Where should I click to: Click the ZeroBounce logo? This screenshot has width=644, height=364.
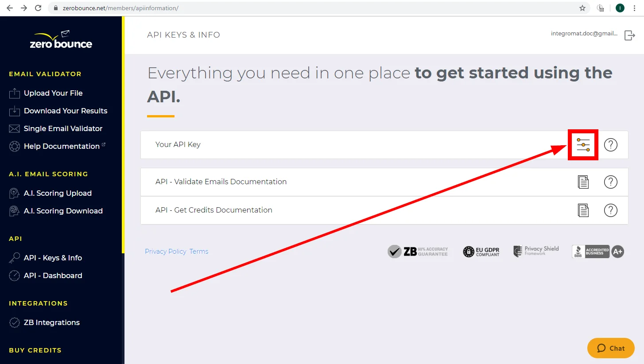tap(61, 39)
